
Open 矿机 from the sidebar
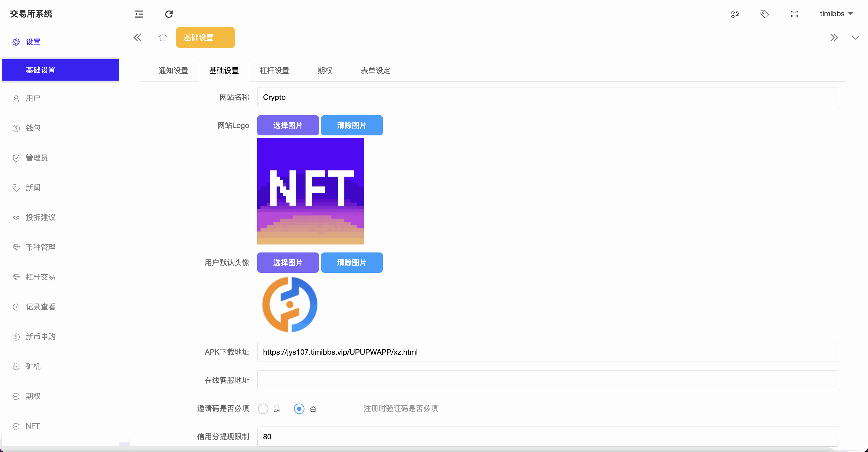33,366
